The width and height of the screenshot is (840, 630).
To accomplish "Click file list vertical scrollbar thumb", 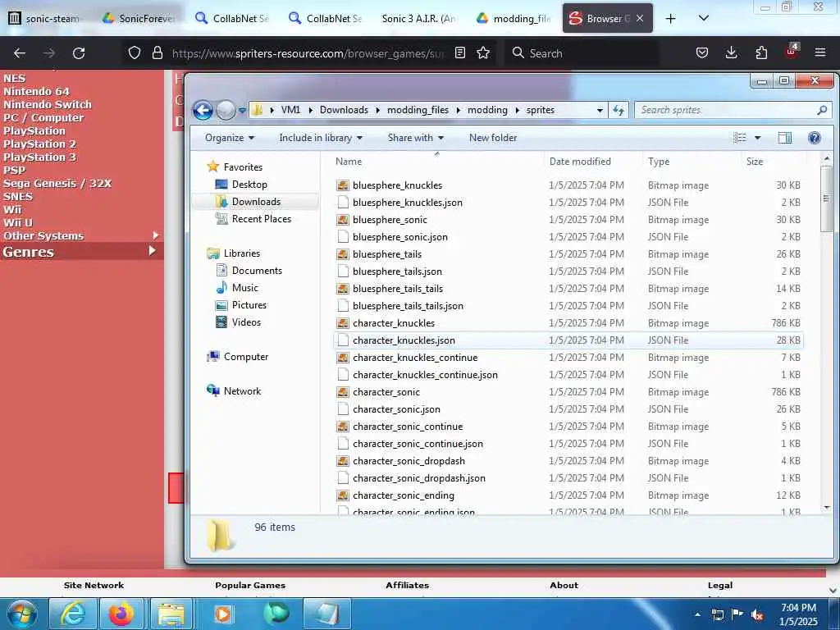I will click(827, 199).
